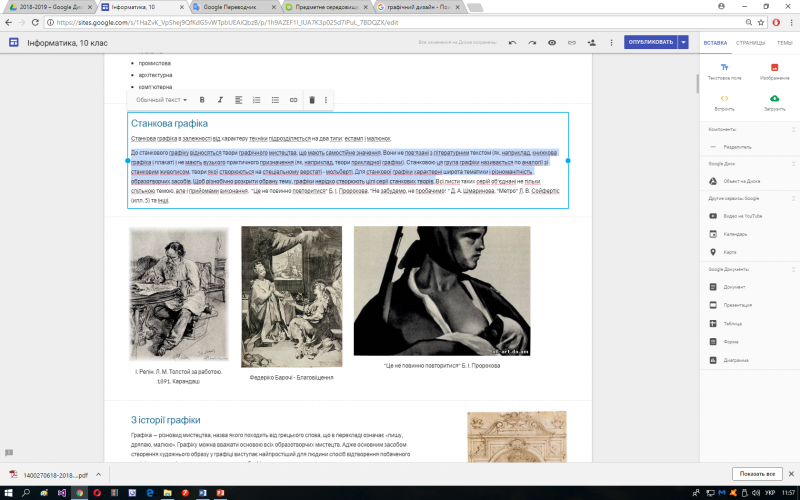
Task: Go back in the browser
Action: point(8,22)
